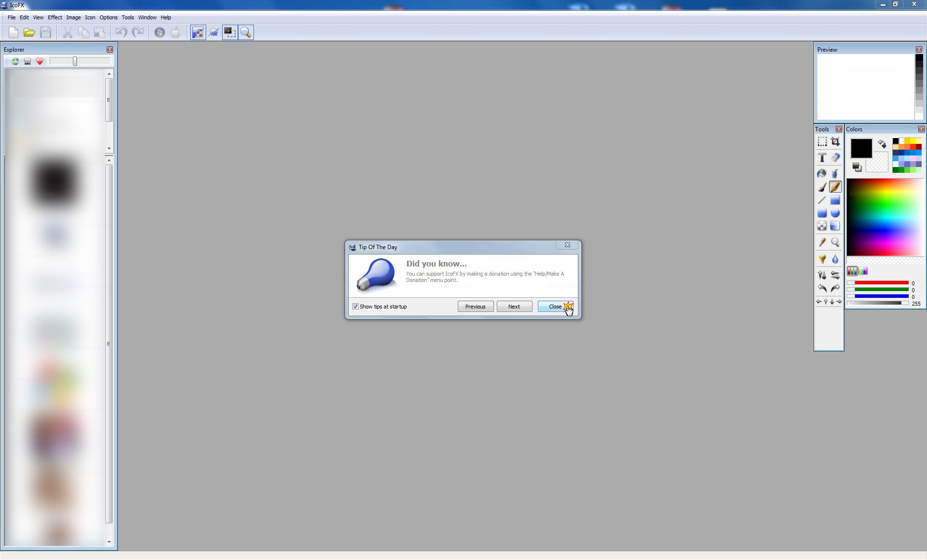Screen dimensions: 927x560
Task: Open the Icon menu
Action: click(90, 17)
